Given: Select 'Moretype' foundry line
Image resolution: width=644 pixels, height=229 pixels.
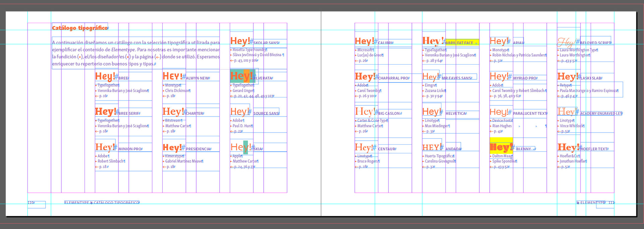Looking at the screenshot, I should (172, 85).
